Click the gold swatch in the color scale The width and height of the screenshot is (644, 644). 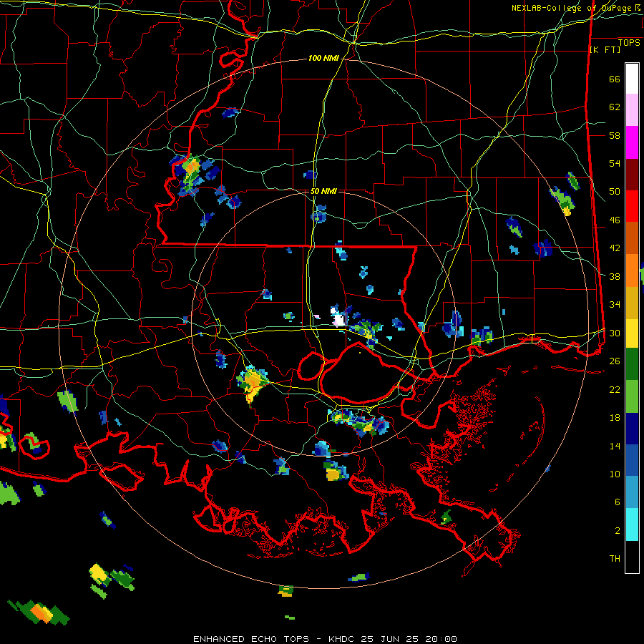click(x=632, y=303)
